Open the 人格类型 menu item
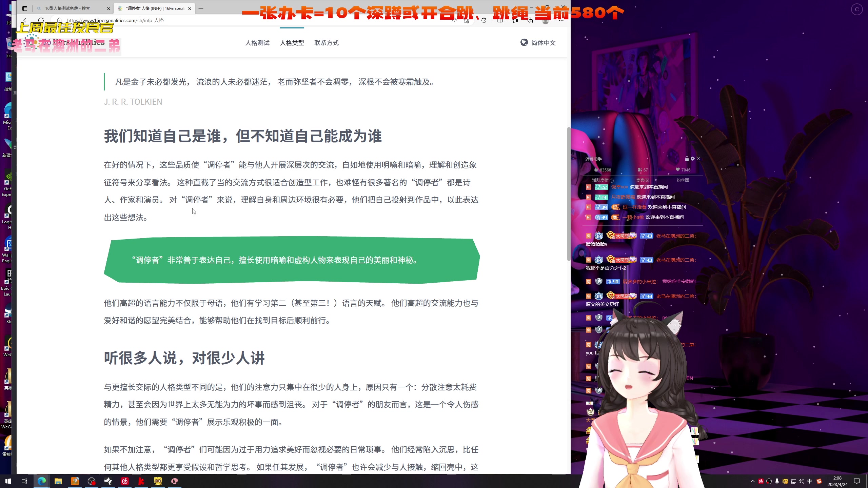Screen dimensions: 868x488 [x=292, y=43]
